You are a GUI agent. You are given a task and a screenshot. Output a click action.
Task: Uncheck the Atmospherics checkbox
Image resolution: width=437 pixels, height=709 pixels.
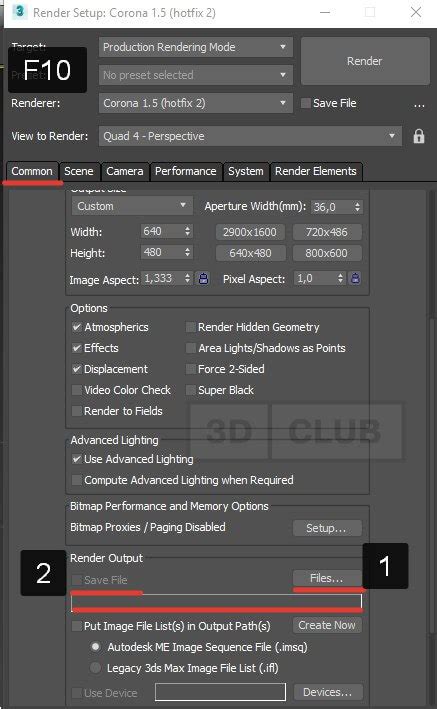tap(76, 327)
